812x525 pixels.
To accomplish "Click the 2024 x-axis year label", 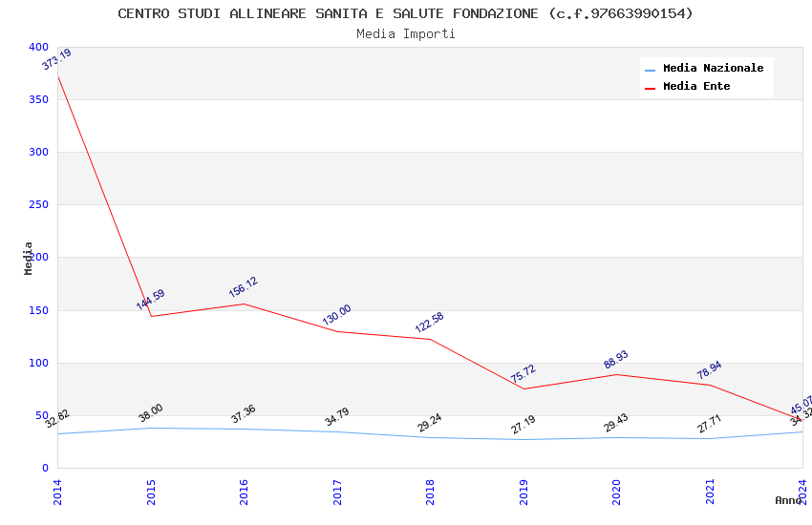I will pyautogui.click(x=802, y=492).
